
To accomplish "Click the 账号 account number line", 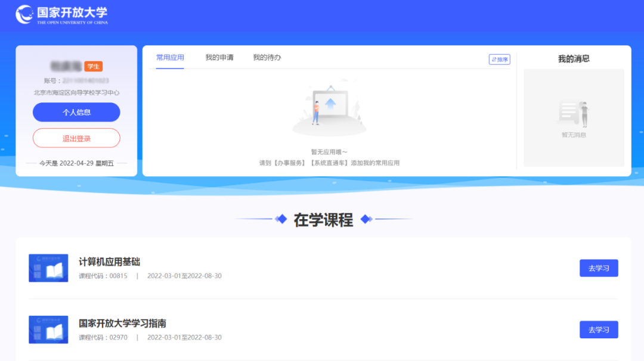I will [x=76, y=81].
